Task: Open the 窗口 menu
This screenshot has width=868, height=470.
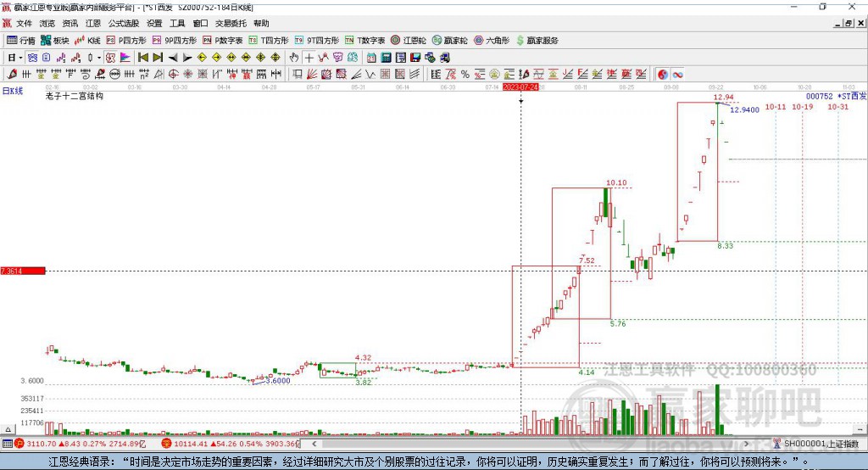Action: point(200,23)
